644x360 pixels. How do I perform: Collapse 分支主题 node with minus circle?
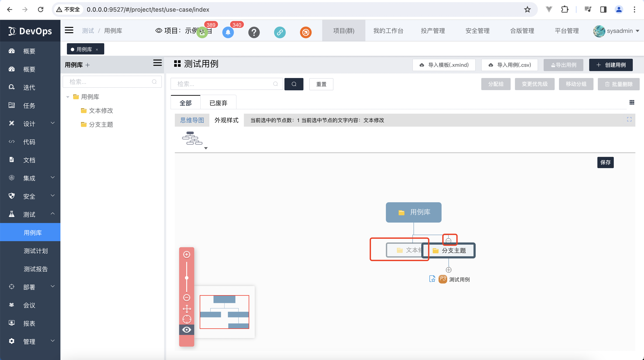[448, 240]
